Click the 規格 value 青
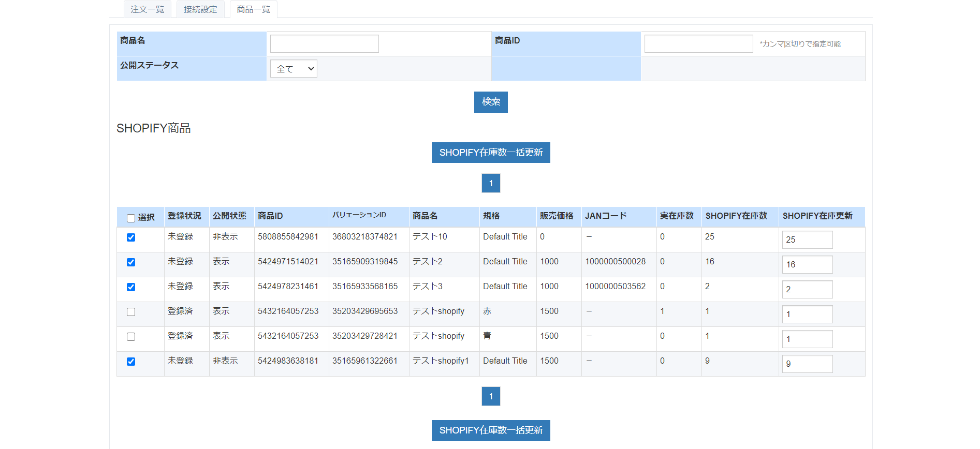Viewport: 980px width, 449px height. [x=487, y=336]
